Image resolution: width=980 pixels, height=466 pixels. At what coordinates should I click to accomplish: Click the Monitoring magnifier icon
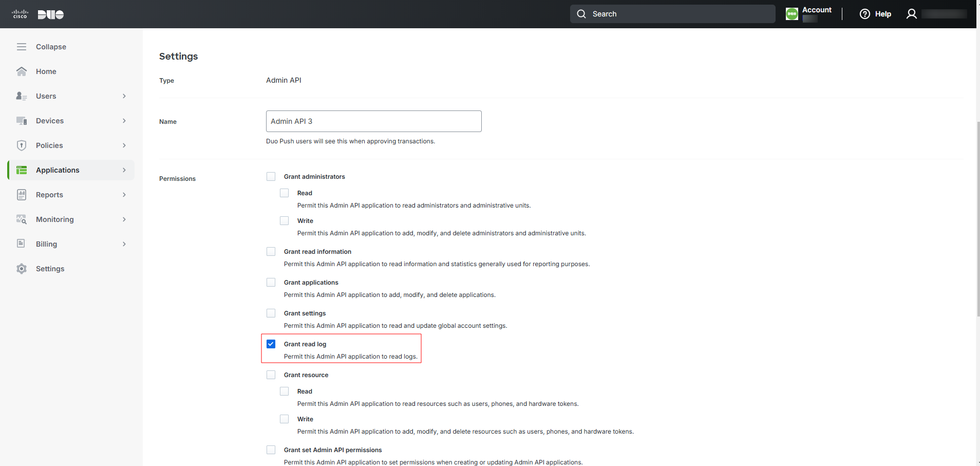click(x=22, y=219)
